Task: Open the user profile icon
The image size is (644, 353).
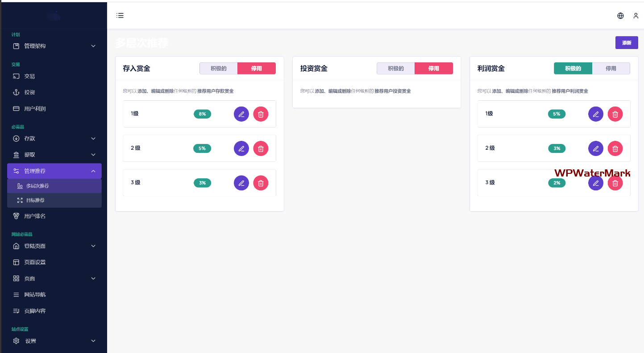Action: coord(636,16)
